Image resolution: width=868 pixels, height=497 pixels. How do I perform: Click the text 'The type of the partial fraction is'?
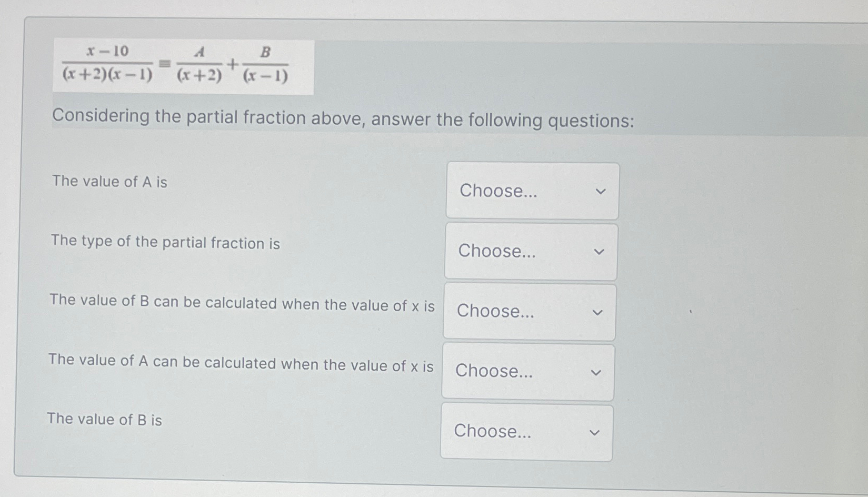[165, 243]
